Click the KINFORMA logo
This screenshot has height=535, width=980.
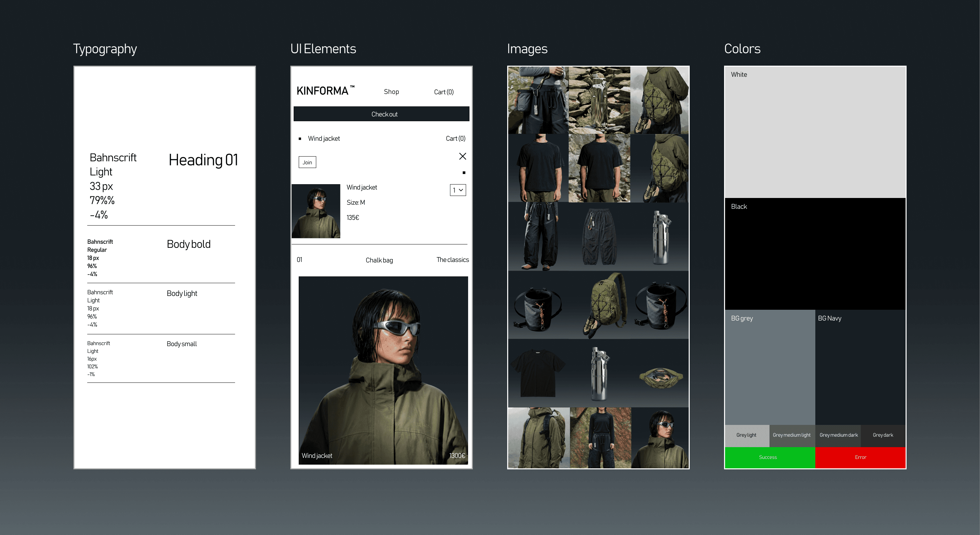click(x=323, y=91)
